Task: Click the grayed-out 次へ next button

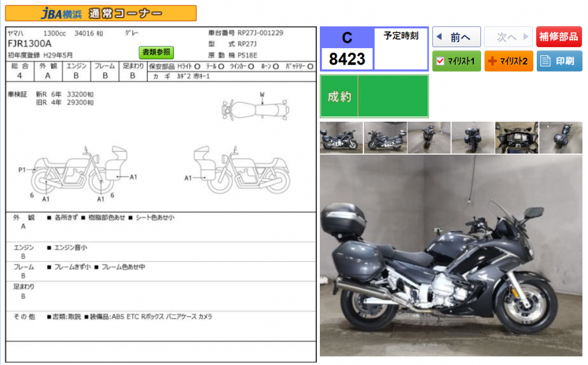Action: tap(508, 37)
